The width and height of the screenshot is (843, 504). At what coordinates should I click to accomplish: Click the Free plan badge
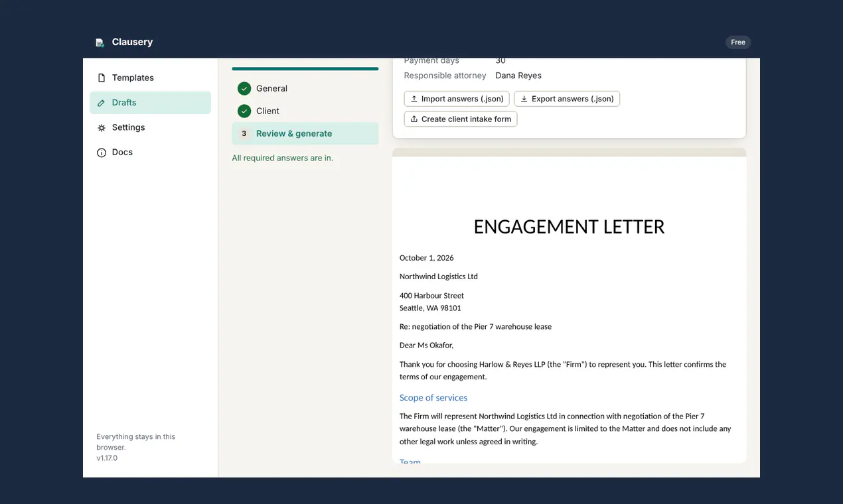point(738,42)
